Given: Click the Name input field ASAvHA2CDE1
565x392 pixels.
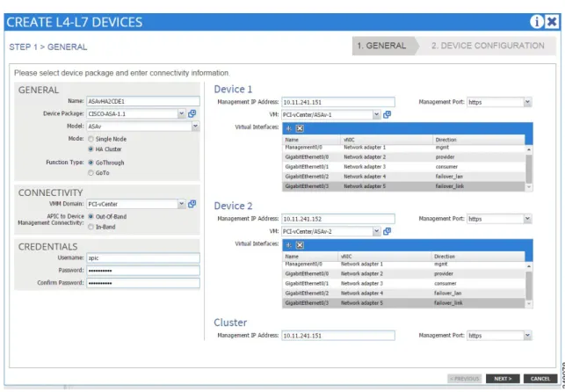Looking at the screenshot, I should pos(143,101).
